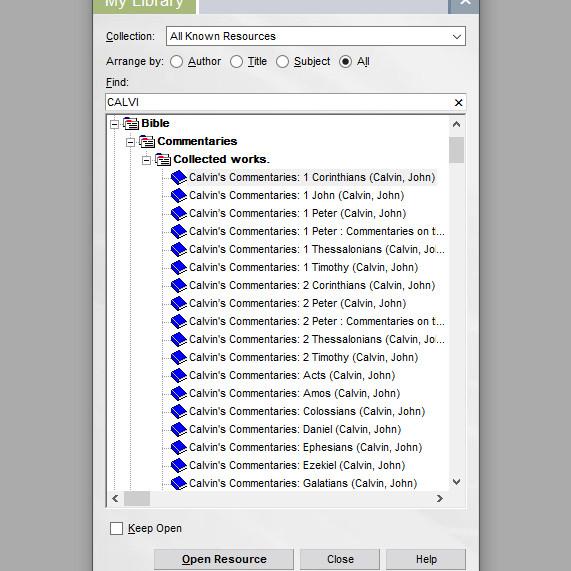Click book icon for 1 Timothy commentary

coord(179,267)
